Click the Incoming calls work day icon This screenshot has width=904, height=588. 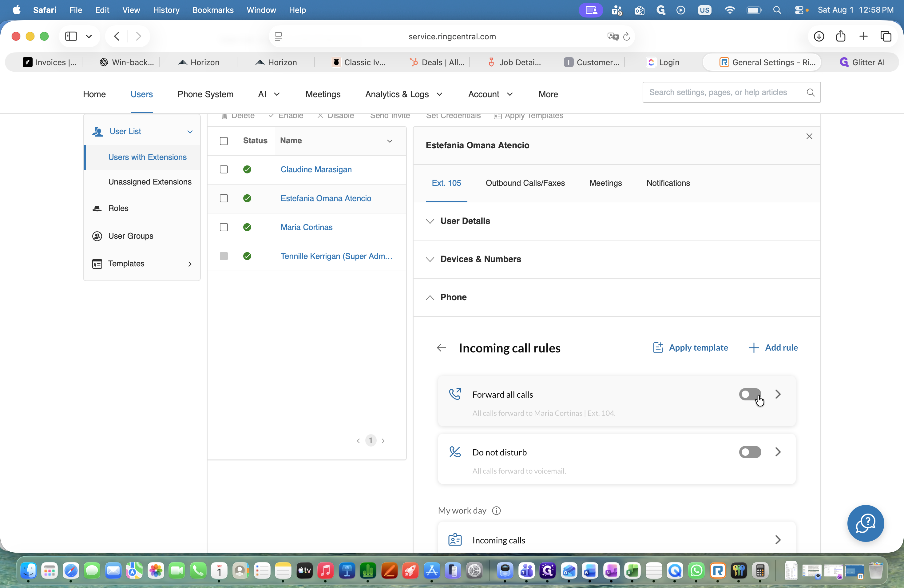tap(455, 540)
